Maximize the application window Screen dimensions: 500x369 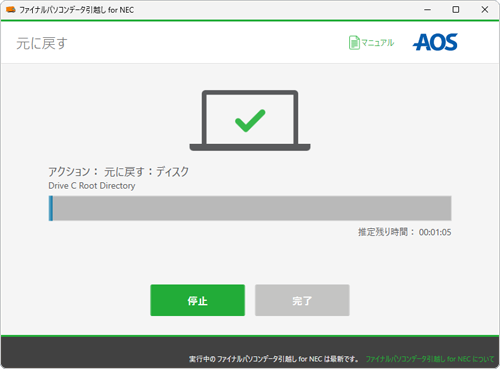click(456, 10)
